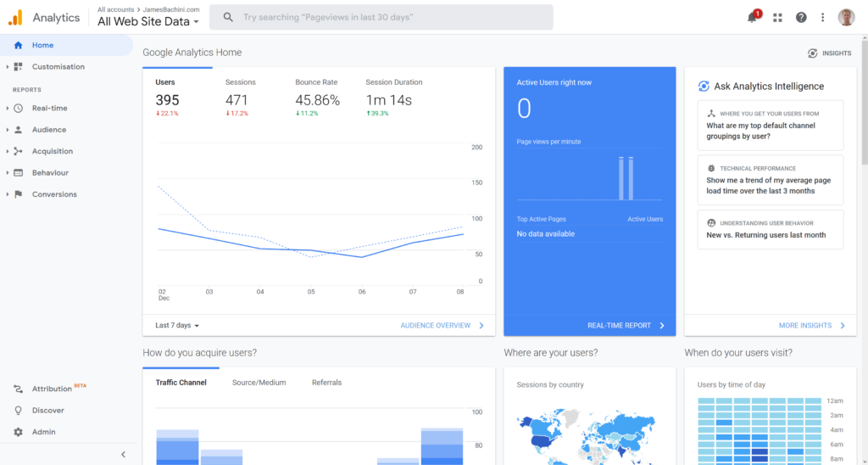Switch to the Source/Medium tab

pyautogui.click(x=259, y=383)
